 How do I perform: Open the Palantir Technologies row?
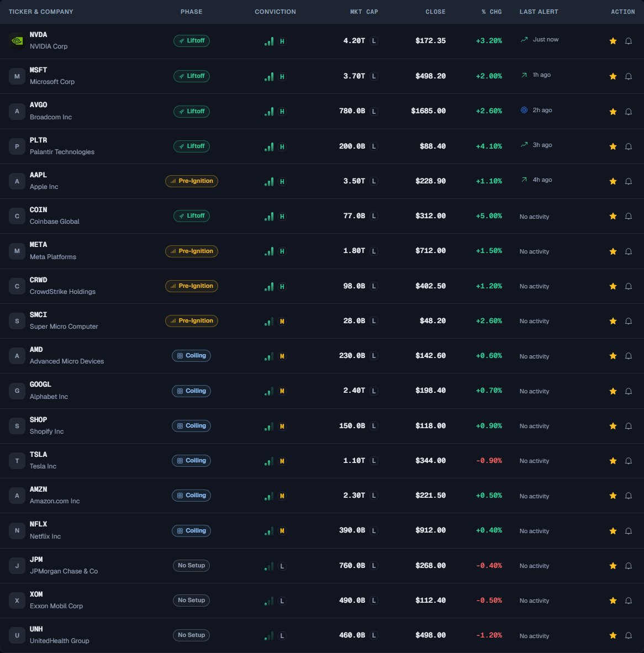point(322,146)
